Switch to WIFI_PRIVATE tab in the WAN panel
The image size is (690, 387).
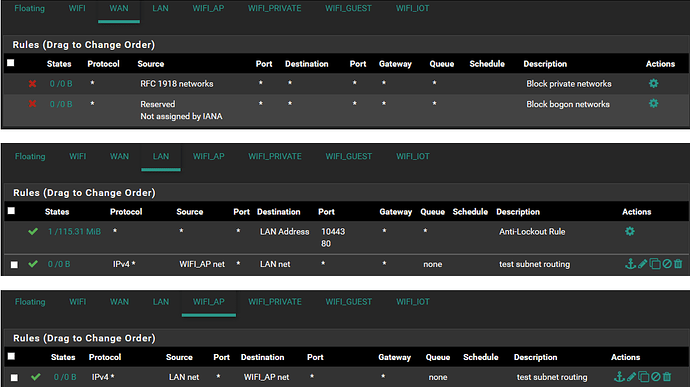(275, 8)
